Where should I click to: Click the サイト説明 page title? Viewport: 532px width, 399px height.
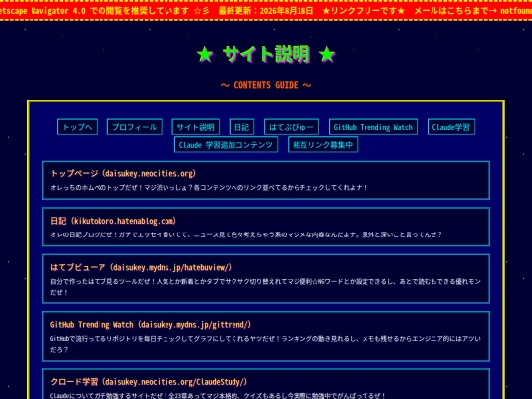266,54
